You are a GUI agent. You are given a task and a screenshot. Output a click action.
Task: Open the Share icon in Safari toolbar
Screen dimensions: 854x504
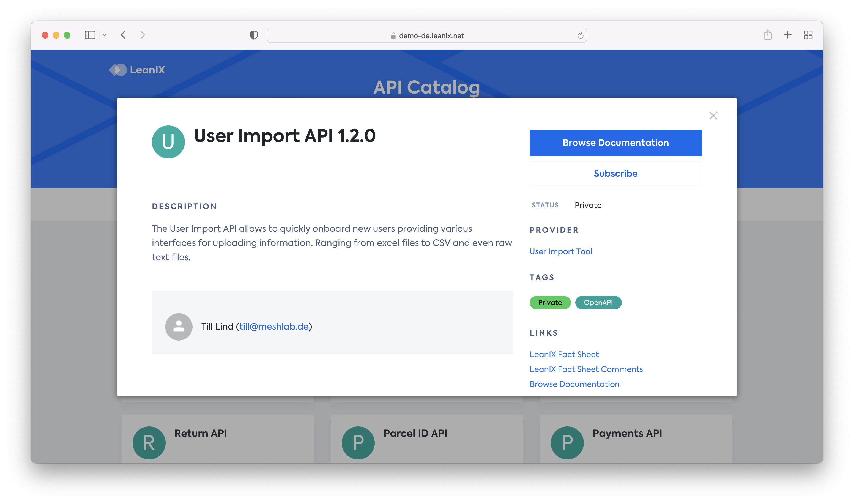pos(767,35)
